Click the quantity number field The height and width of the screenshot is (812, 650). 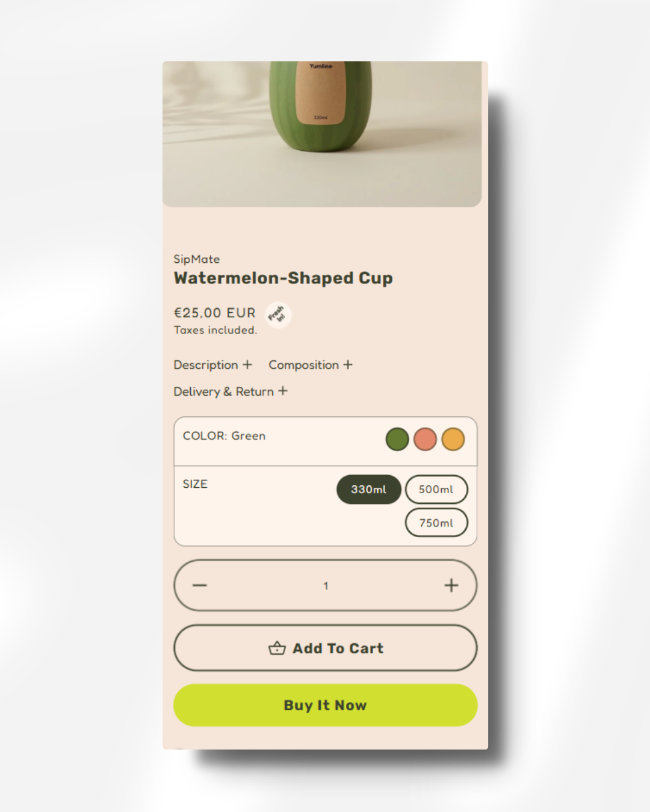coord(326,585)
